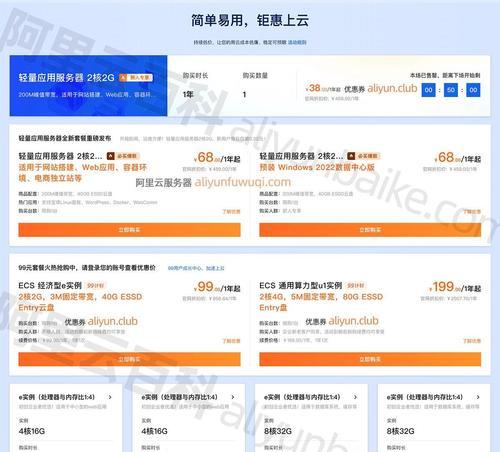This screenshot has height=452, width=500.
Task: Click the ¥38 flash sale price
Action: tap(323, 88)
